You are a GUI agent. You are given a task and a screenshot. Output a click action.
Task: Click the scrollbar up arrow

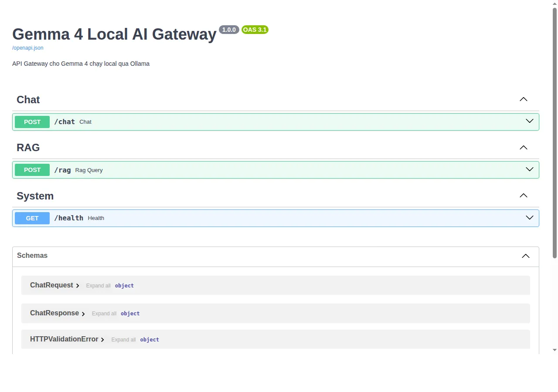555,3
